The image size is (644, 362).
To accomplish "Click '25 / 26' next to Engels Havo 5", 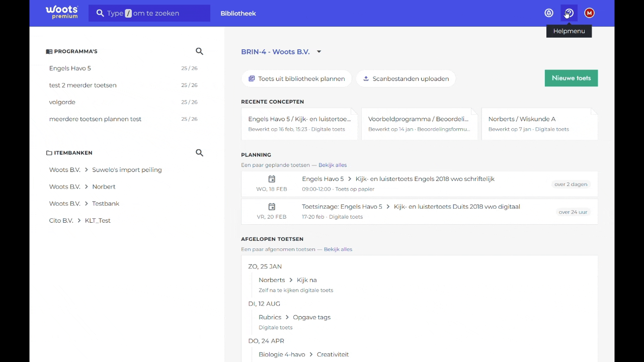I will click(x=189, y=68).
